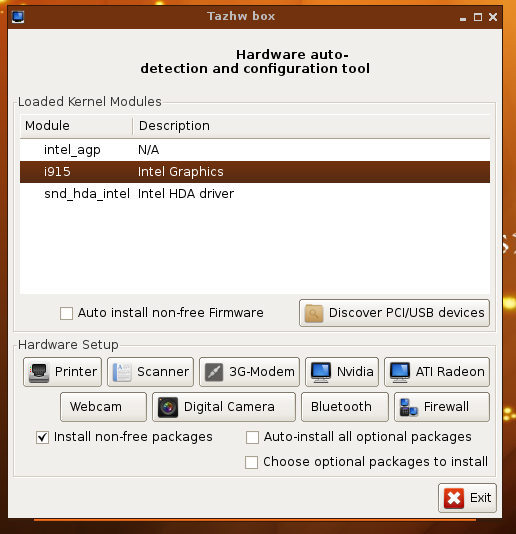Click the ATI Radeon monitor icon
The width and height of the screenshot is (516, 534).
(x=400, y=372)
